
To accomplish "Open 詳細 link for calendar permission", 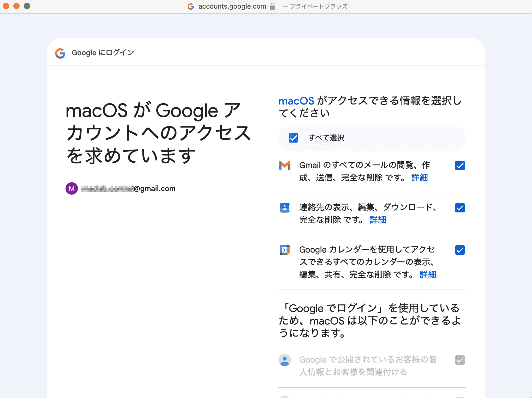I will point(428,275).
